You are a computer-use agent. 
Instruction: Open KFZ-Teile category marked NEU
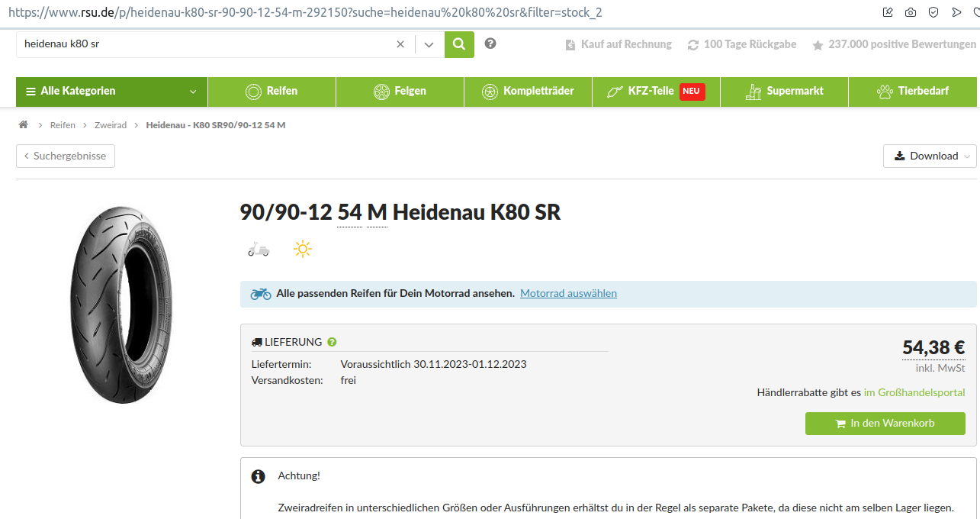click(x=655, y=91)
